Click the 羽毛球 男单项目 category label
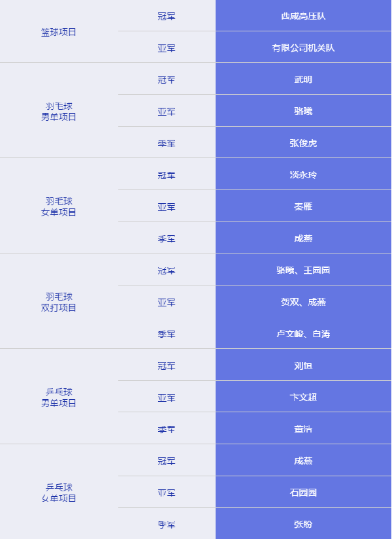Viewport: 392px width, 539px height. (x=59, y=111)
